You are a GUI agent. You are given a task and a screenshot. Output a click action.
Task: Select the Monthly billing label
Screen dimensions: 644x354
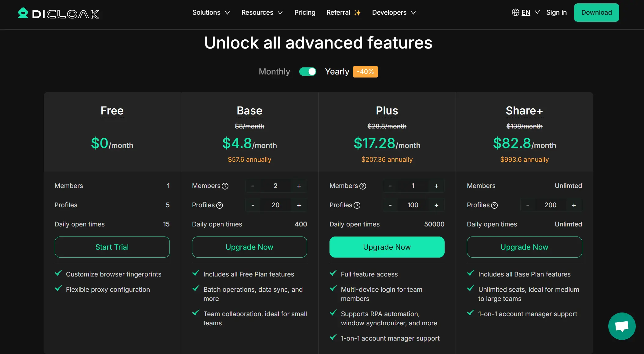pos(274,72)
